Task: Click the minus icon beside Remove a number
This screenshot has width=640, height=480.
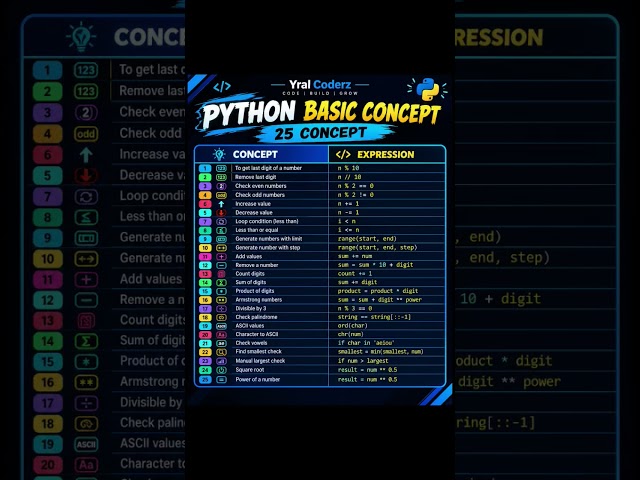Action: click(221, 265)
